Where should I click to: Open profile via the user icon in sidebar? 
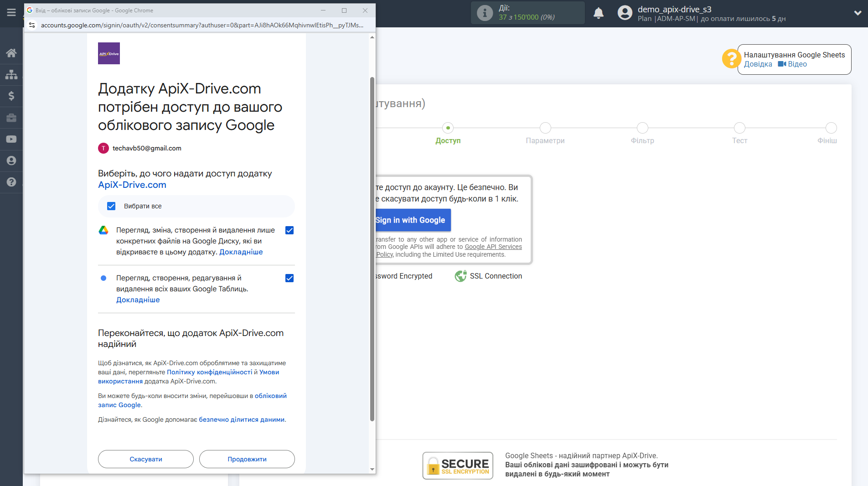[x=11, y=160]
